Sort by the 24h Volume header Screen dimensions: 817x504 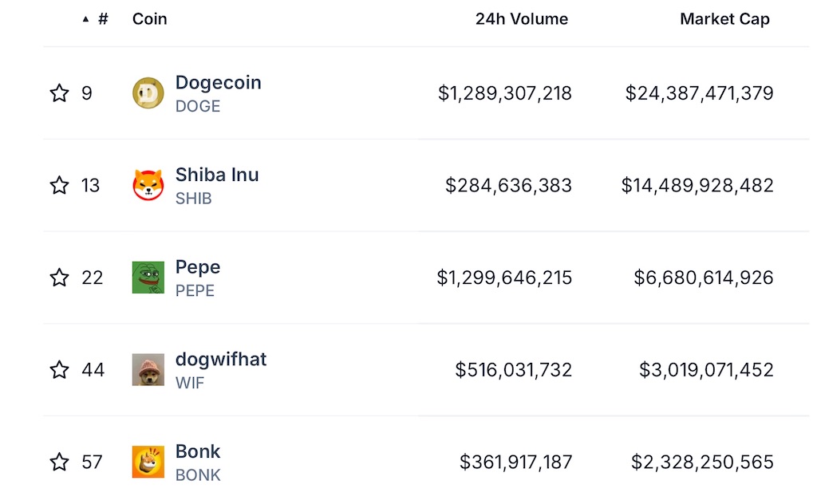point(522,19)
